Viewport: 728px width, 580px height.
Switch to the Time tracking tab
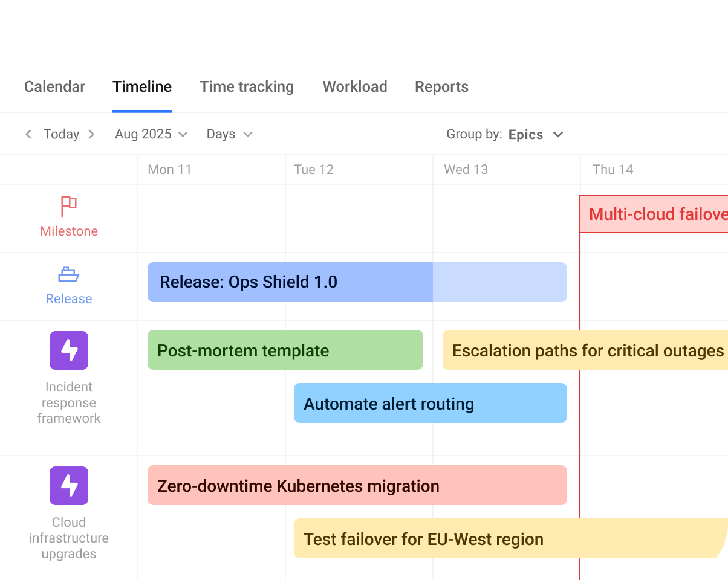click(x=247, y=86)
